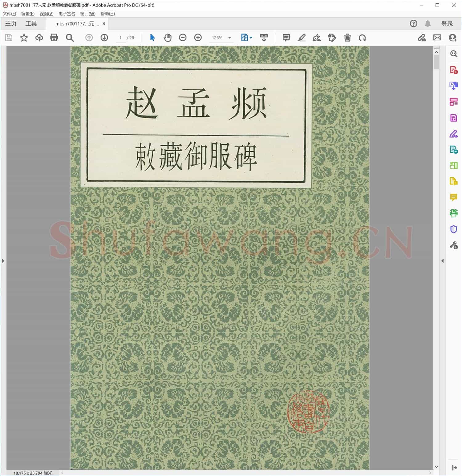Screen dimensions: 462x476
Task: Select the Hand tool for panning
Action: coord(168,38)
